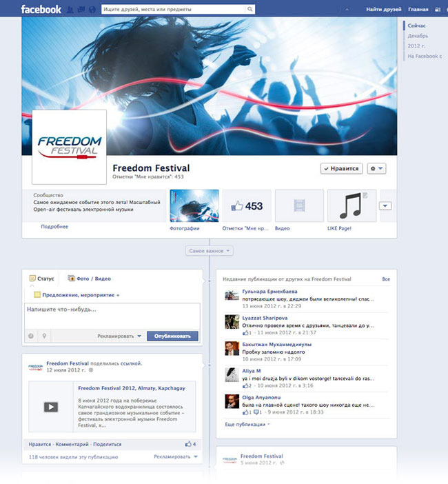The width and height of the screenshot is (448, 484).
Task: Select Сейчас in timeline navigator
Action: pyautogui.click(x=416, y=26)
